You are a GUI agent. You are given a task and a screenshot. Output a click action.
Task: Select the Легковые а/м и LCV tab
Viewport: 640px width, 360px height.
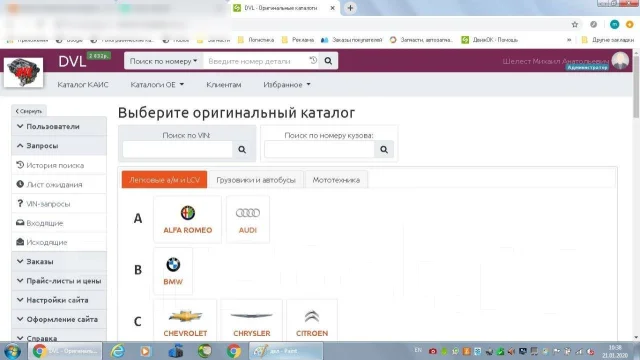pos(164,180)
